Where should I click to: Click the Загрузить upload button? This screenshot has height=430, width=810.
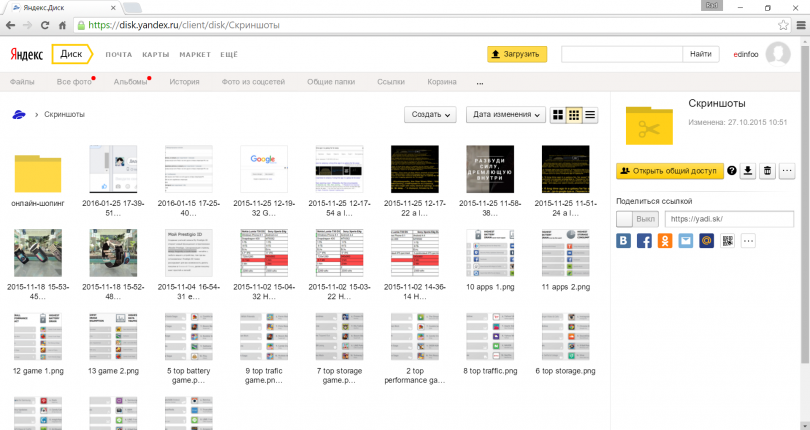(x=517, y=54)
